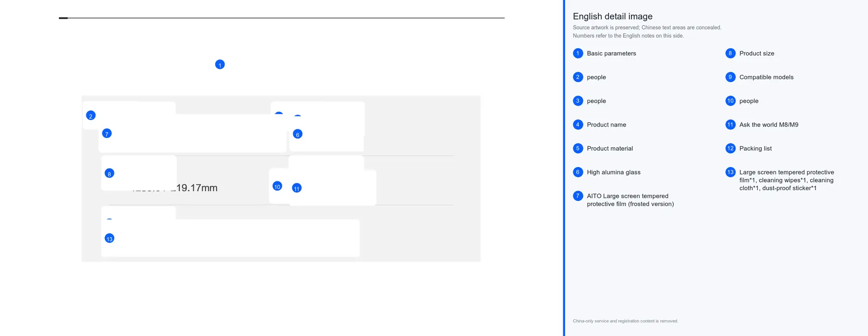Click the packing contents note with cleaning wipes
The width and height of the screenshot is (868, 336).
(x=787, y=180)
